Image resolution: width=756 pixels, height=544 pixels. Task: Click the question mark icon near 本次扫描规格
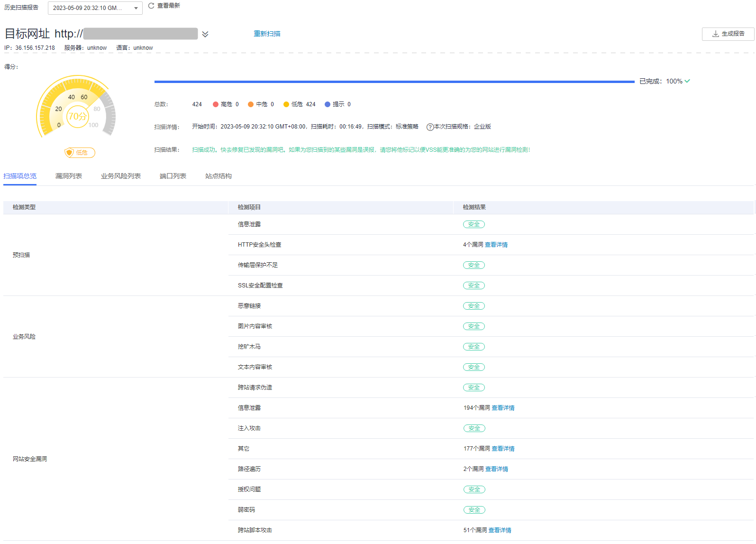click(x=430, y=127)
